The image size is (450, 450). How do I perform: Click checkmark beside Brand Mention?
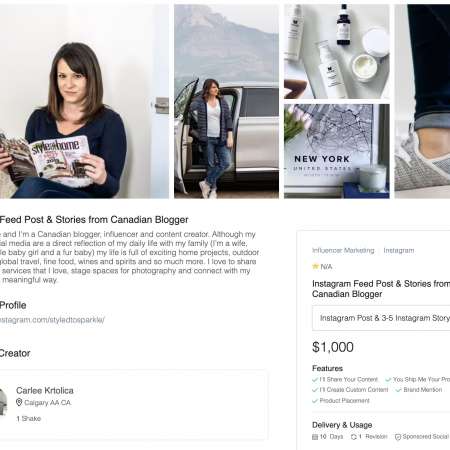(x=398, y=390)
